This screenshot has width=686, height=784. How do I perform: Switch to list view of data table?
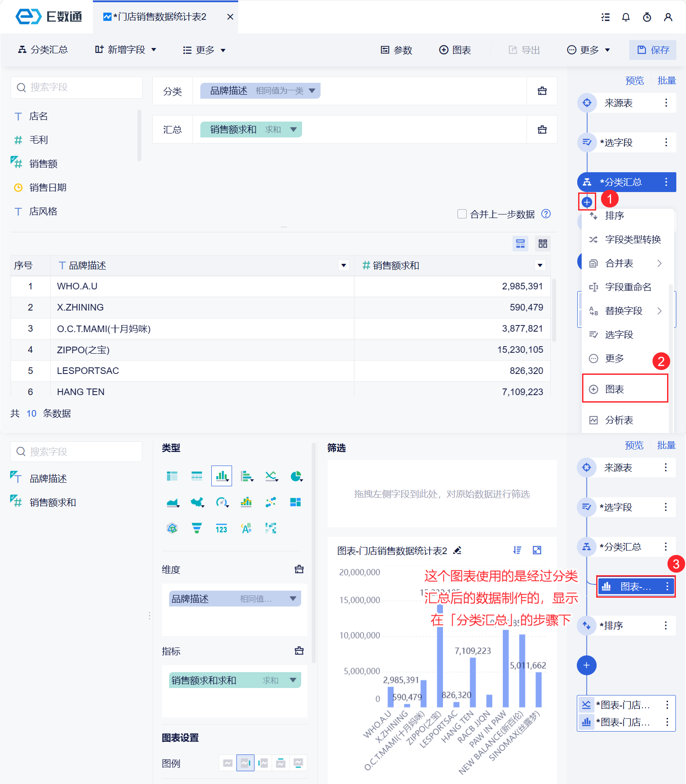[x=520, y=244]
